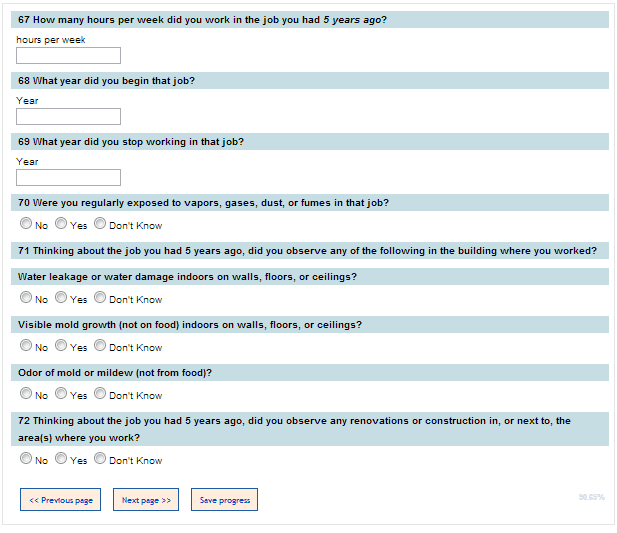Select No for odor of mold question

coord(26,394)
